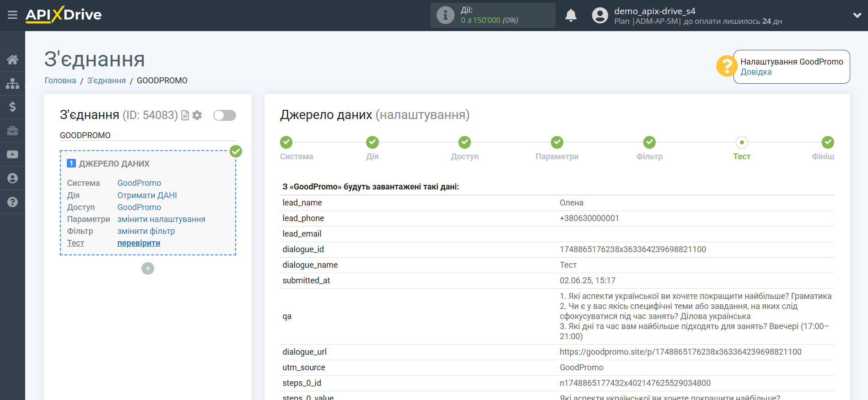Select the lead_name value Олена
This screenshot has width=868, height=400.
[571, 203]
